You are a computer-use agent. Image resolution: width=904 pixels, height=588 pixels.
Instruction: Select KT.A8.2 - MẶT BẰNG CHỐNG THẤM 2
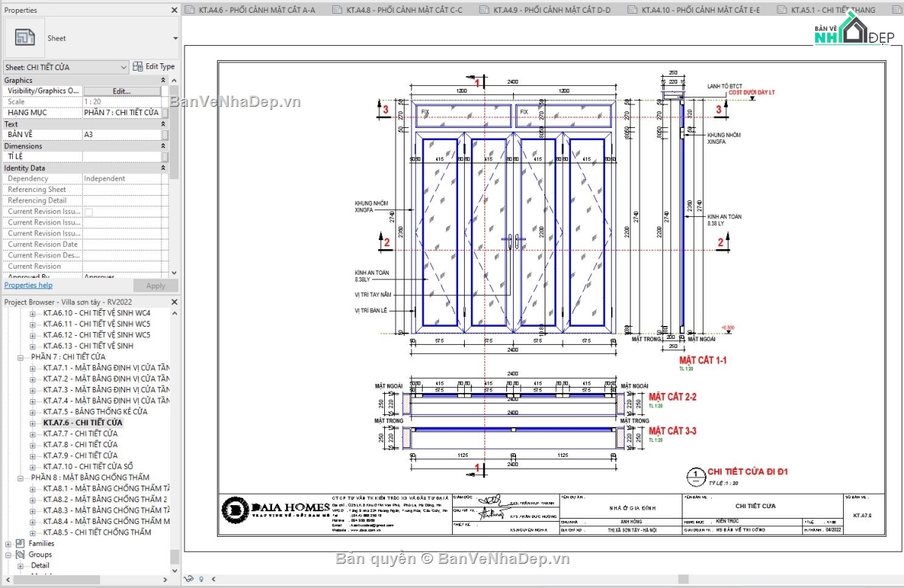click(x=105, y=499)
